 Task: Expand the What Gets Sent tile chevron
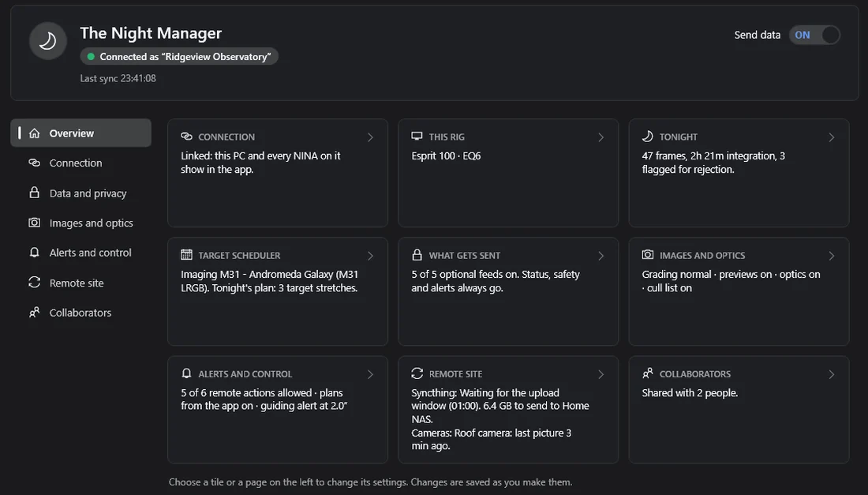click(600, 256)
